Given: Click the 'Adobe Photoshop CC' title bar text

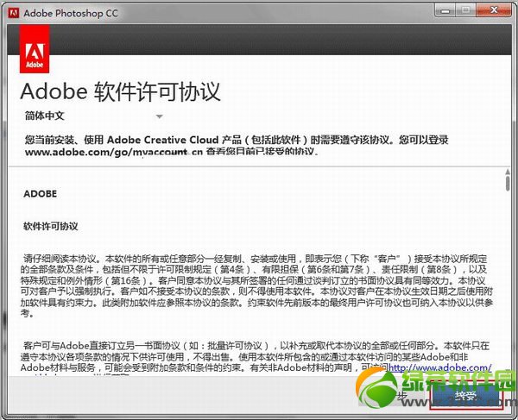Looking at the screenshot, I should tap(71, 12).
